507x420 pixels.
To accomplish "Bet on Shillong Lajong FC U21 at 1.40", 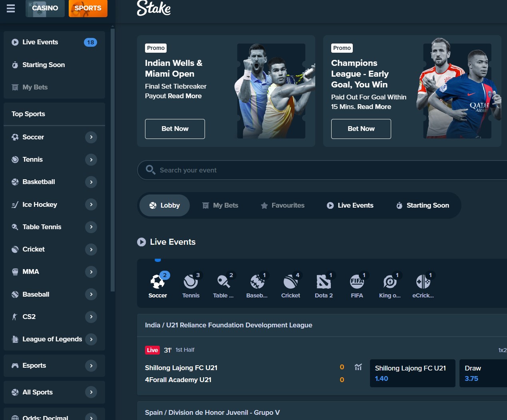I will (x=413, y=373).
